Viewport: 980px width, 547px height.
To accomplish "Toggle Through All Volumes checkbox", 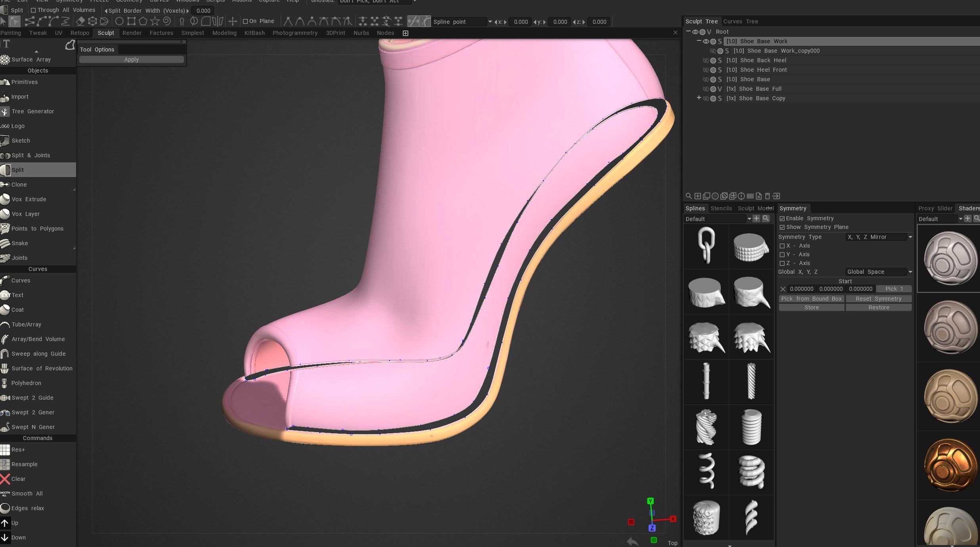I will tap(33, 10).
